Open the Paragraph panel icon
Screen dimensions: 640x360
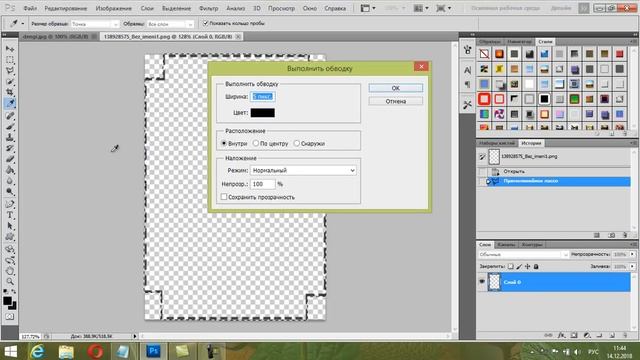[x=467, y=84]
